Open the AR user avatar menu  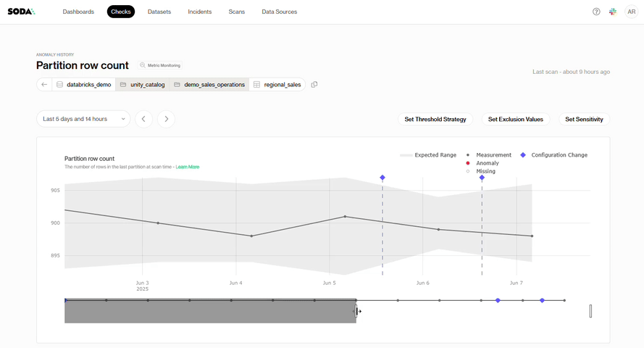(x=631, y=12)
